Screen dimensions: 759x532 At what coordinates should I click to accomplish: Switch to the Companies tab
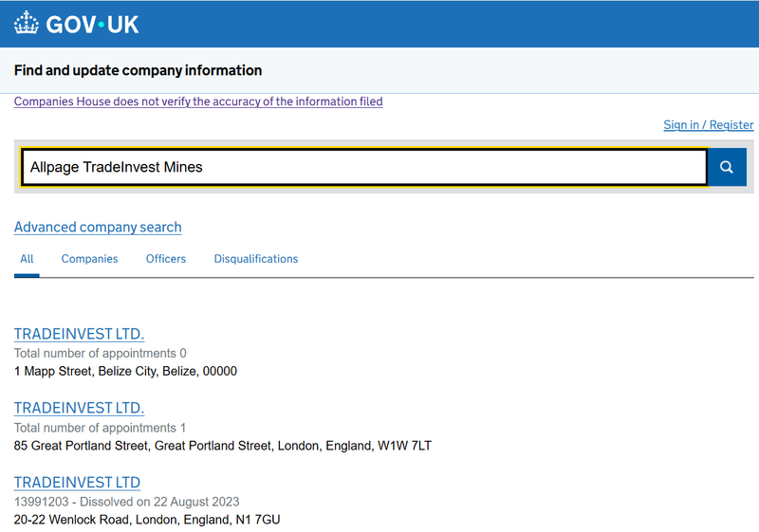tap(89, 259)
